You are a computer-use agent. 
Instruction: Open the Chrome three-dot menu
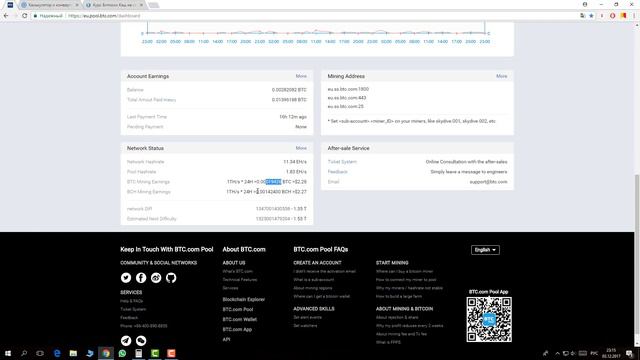(x=634, y=16)
